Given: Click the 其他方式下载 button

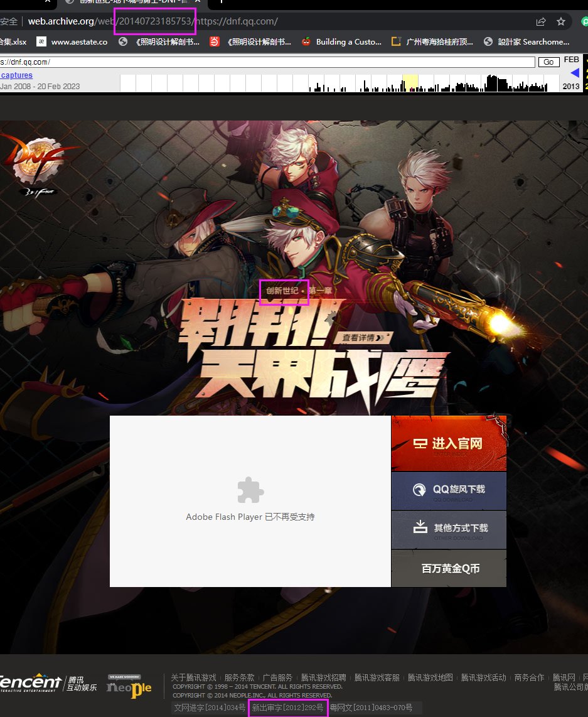Looking at the screenshot, I should pos(449,529).
